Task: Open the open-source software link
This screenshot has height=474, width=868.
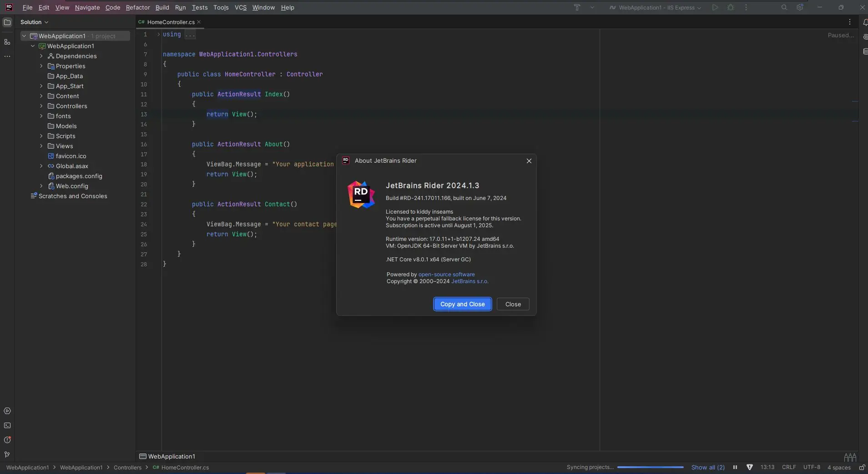Action: pos(447,274)
